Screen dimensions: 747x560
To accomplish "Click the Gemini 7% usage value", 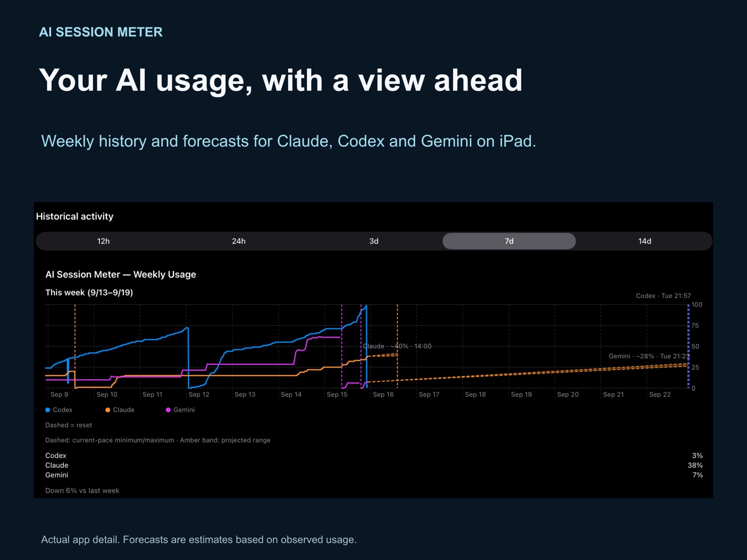I will pyautogui.click(x=697, y=475).
